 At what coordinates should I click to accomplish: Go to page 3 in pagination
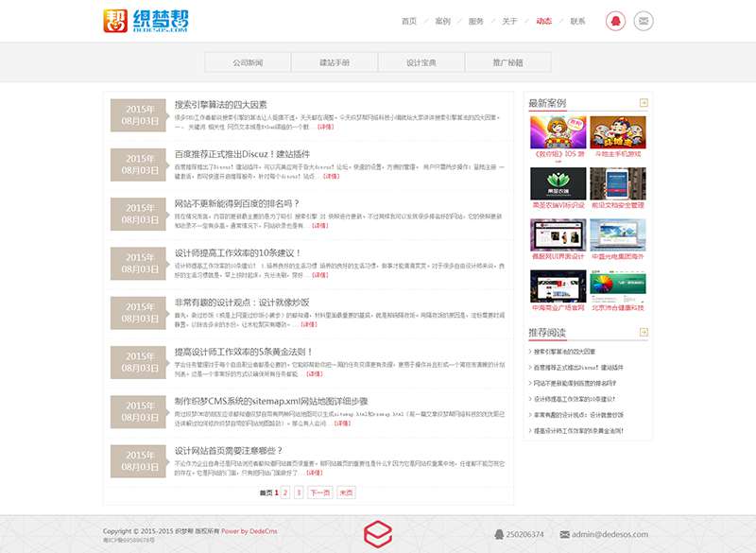(299, 493)
